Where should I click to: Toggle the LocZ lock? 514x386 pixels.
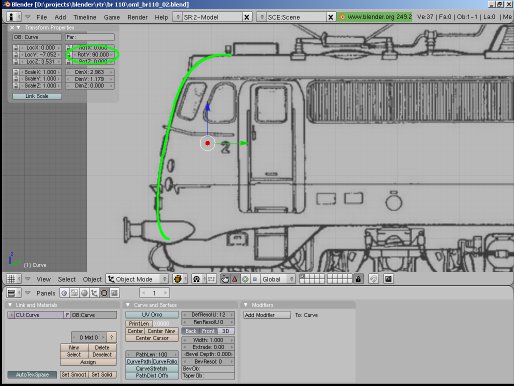(x=16, y=61)
